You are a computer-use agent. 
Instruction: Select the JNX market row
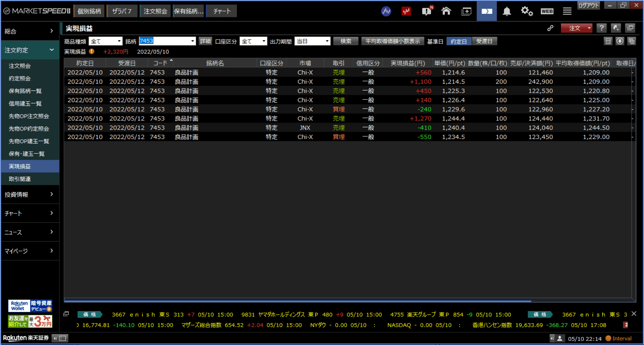(x=348, y=128)
